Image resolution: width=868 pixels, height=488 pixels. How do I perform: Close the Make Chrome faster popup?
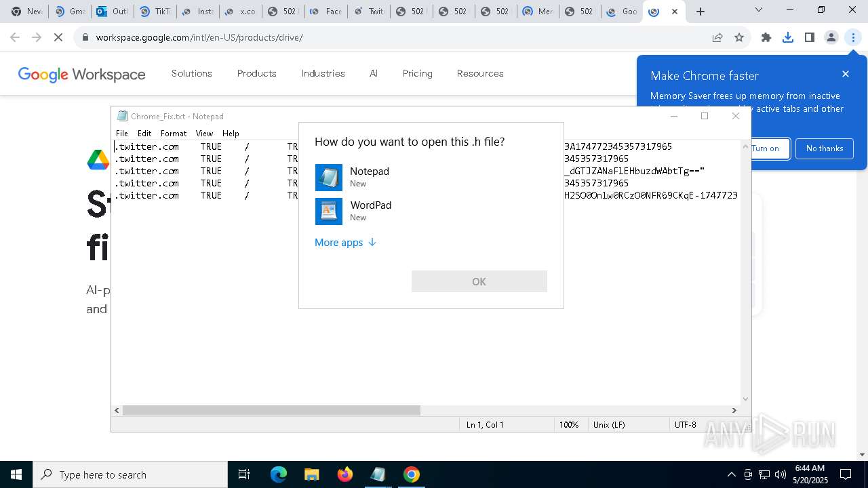[846, 74]
